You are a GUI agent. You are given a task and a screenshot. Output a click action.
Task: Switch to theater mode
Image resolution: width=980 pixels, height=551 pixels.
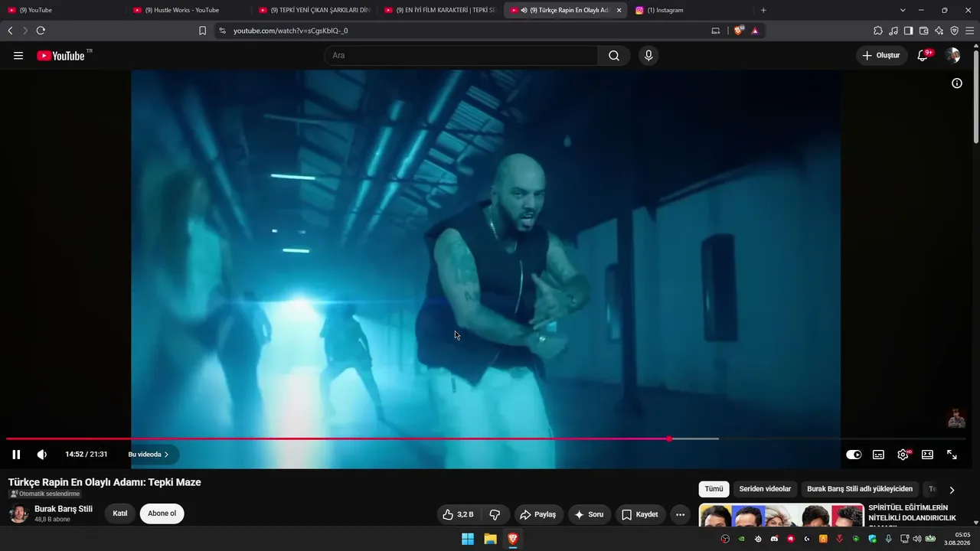tap(927, 455)
